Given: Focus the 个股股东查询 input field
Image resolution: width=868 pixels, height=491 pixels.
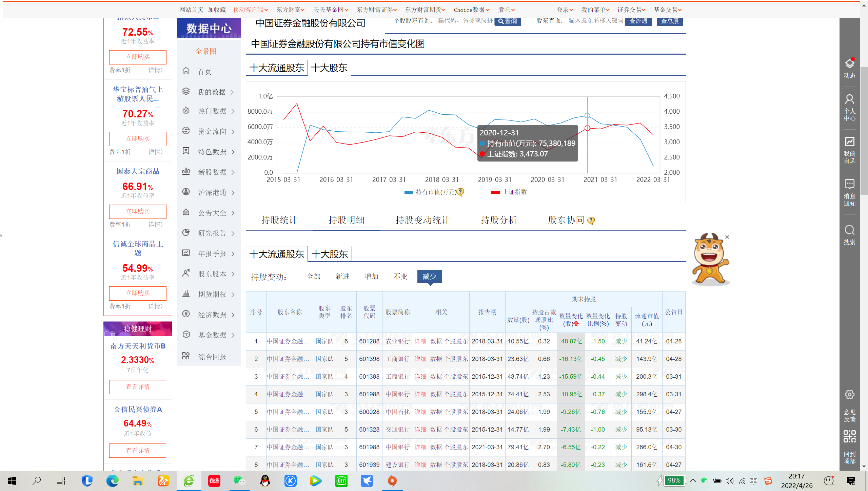Looking at the screenshot, I should tap(465, 21).
